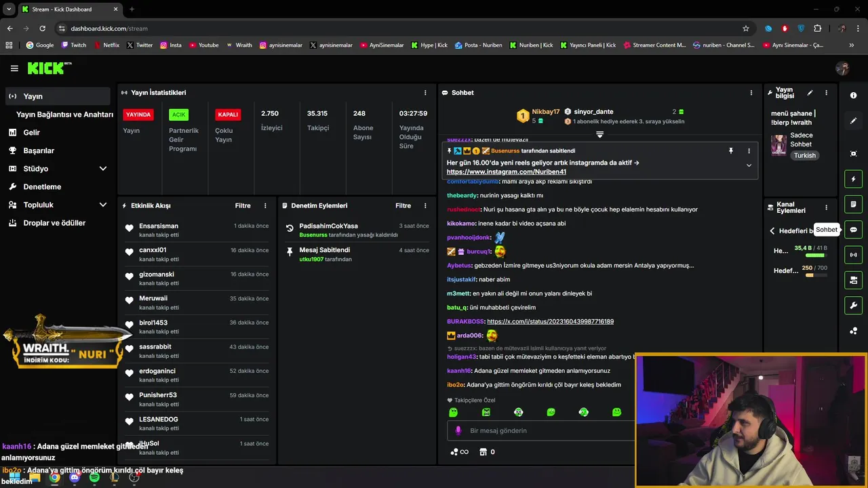Click the microphone icon in message box
This screenshot has height=488, width=868.
pyautogui.click(x=458, y=430)
